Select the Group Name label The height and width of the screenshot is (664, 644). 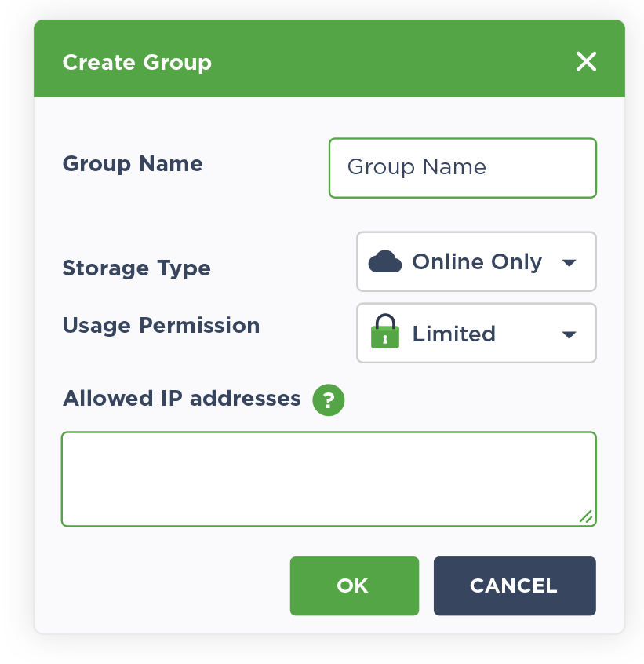point(132,164)
